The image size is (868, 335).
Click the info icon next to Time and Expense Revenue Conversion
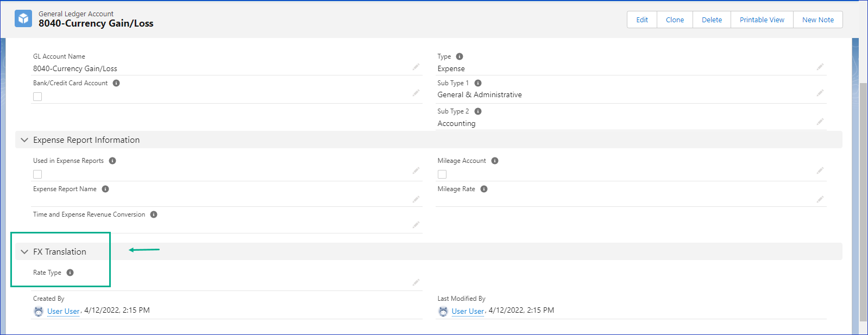click(x=154, y=214)
